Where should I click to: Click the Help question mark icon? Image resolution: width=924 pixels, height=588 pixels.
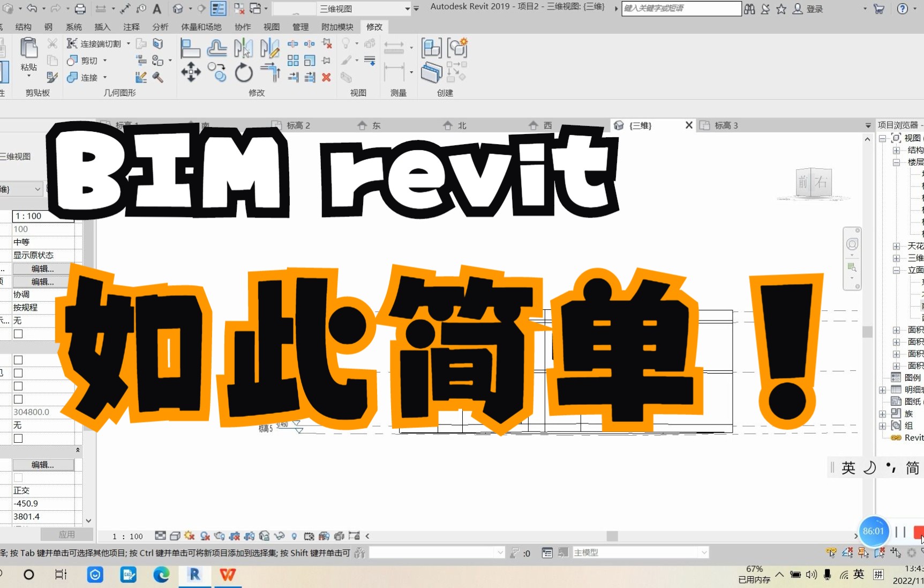pos(903,9)
